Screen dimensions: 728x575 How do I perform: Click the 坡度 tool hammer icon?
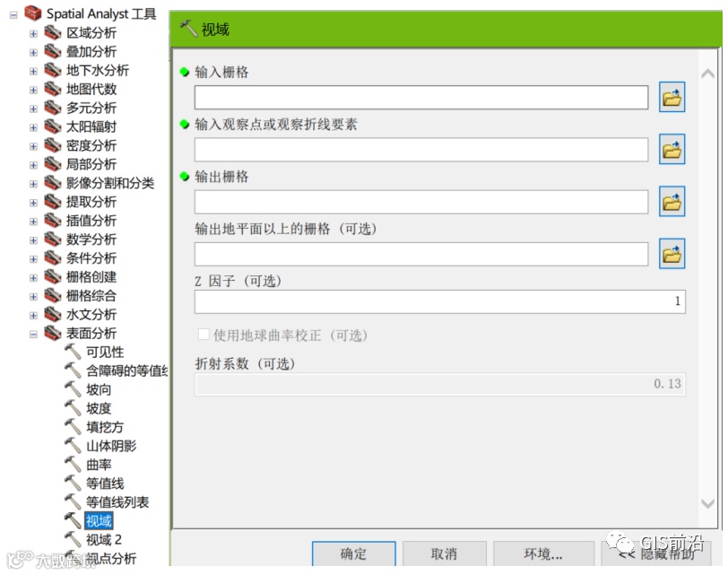(x=73, y=408)
